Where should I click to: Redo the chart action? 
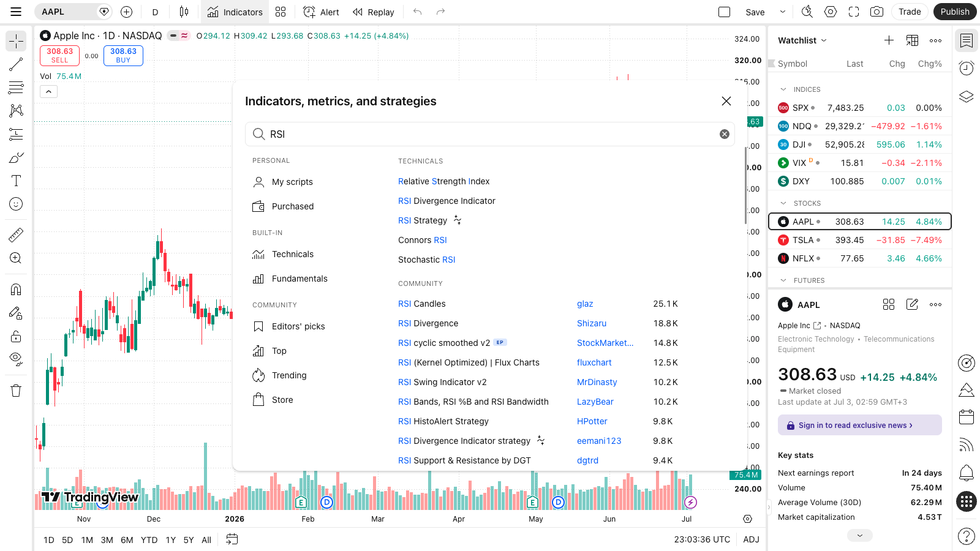440,12
